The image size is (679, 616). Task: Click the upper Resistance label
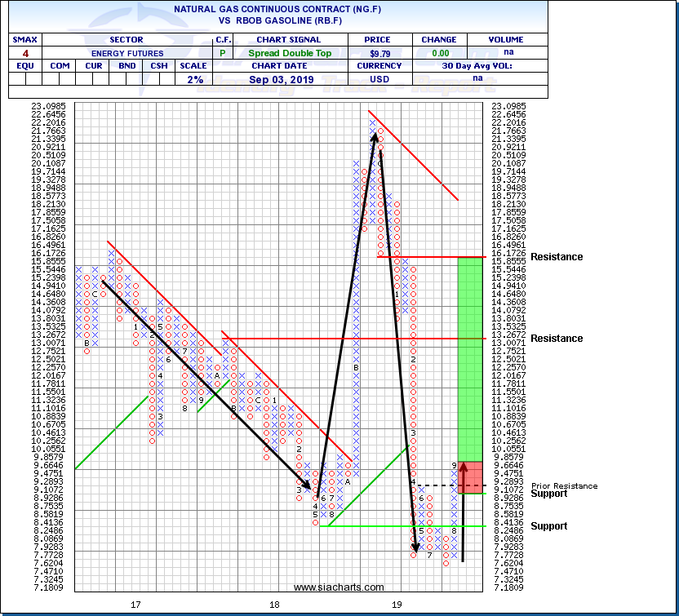pos(557,257)
